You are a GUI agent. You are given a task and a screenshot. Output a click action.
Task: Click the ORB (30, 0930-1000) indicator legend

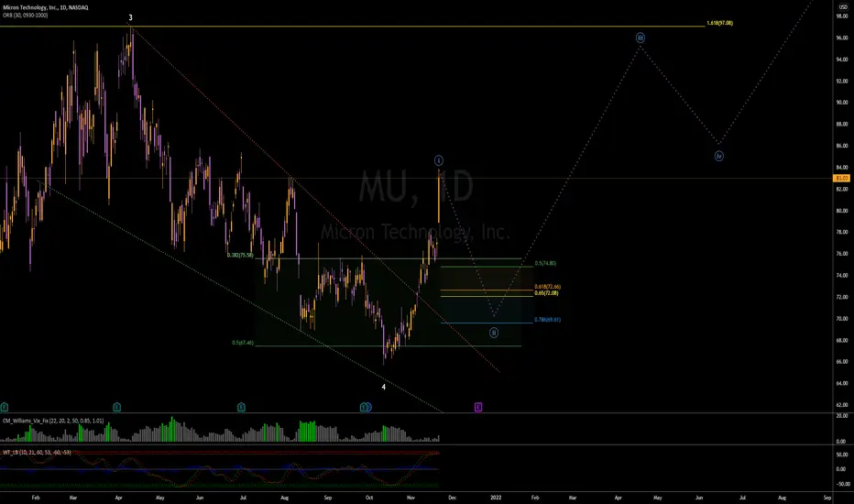point(25,16)
